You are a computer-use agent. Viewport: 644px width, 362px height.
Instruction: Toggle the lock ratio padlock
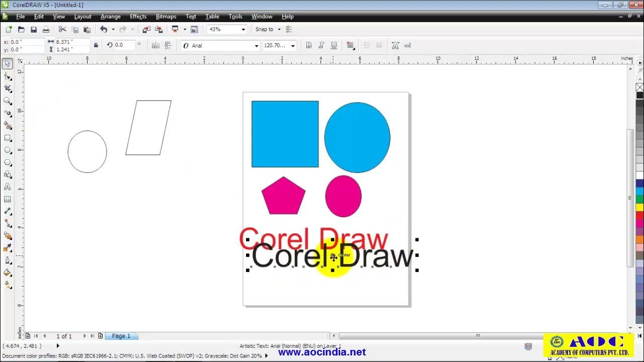(x=96, y=45)
